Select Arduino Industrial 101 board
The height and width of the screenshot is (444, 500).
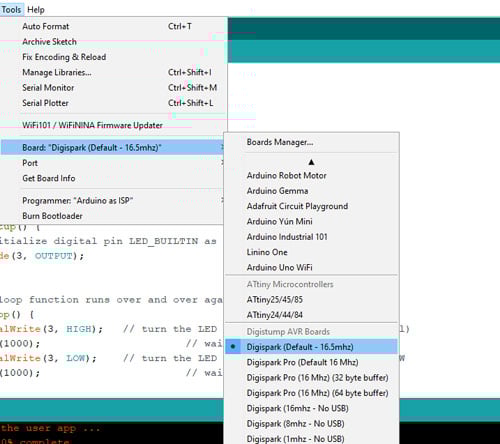[312, 237]
